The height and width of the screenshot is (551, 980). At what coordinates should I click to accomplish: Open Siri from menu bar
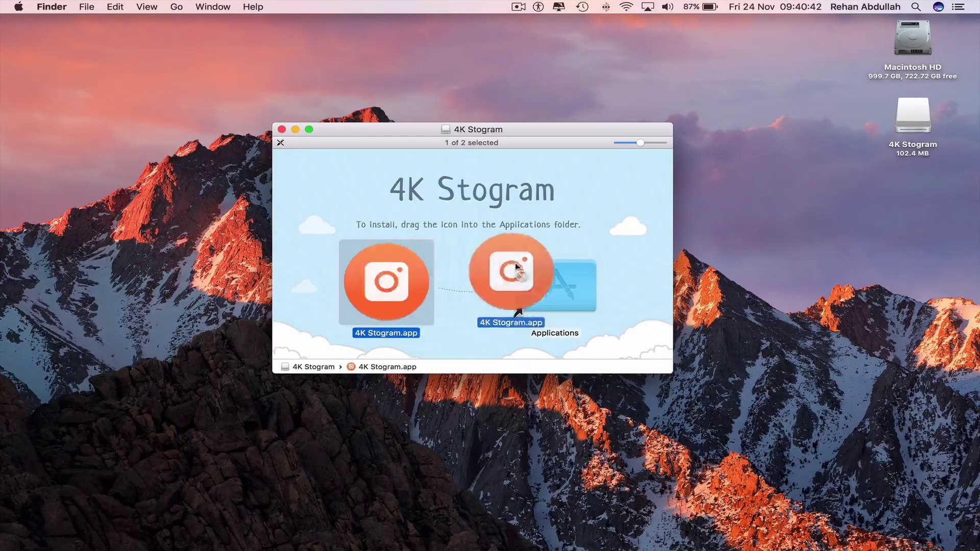pos(938,7)
